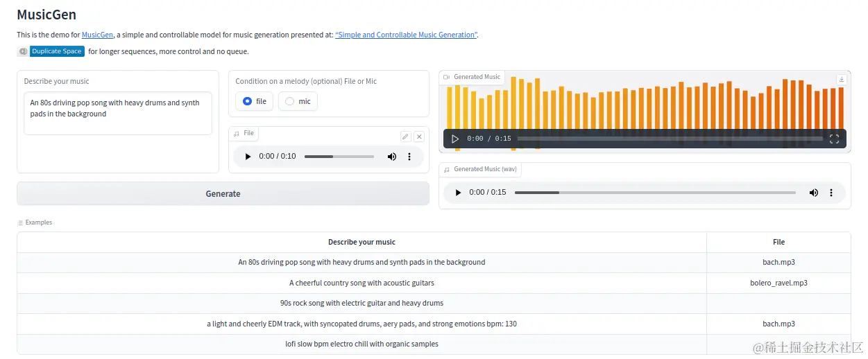The image size is (868, 359).
Task: Play the uploaded melody file audio
Action: (x=248, y=157)
